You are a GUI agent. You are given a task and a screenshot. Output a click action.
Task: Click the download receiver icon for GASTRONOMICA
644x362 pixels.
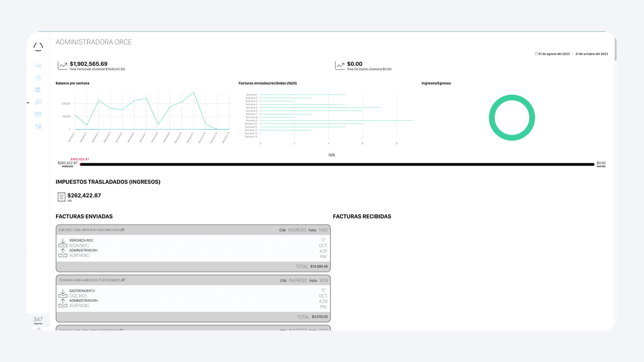tap(63, 293)
